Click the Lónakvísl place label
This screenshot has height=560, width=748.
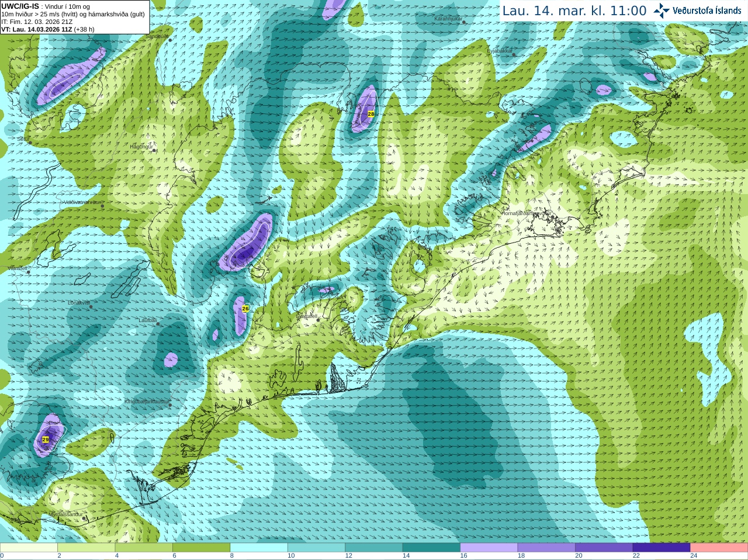pos(78,303)
